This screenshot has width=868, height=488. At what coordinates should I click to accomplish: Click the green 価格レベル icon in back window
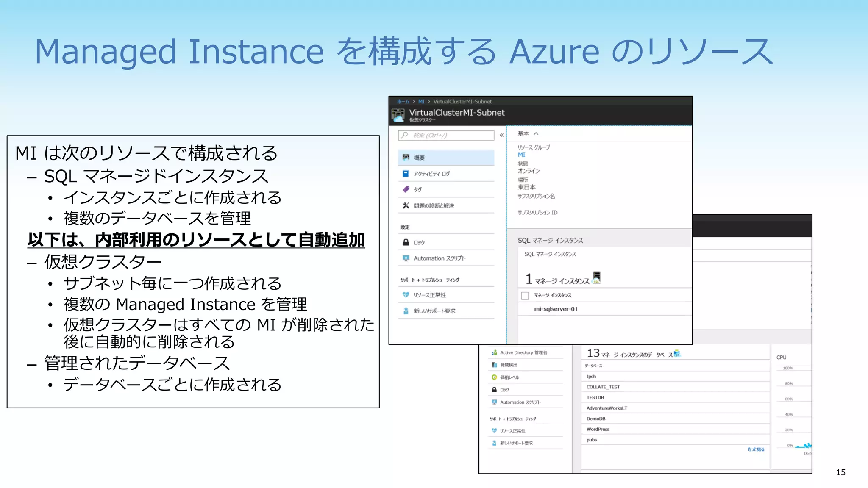pyautogui.click(x=494, y=377)
